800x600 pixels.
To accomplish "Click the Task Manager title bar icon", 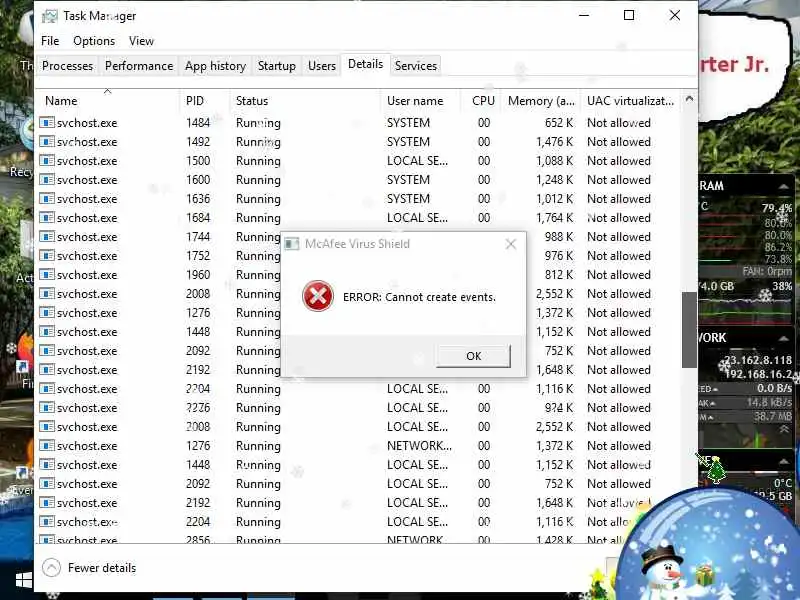I will point(49,16).
